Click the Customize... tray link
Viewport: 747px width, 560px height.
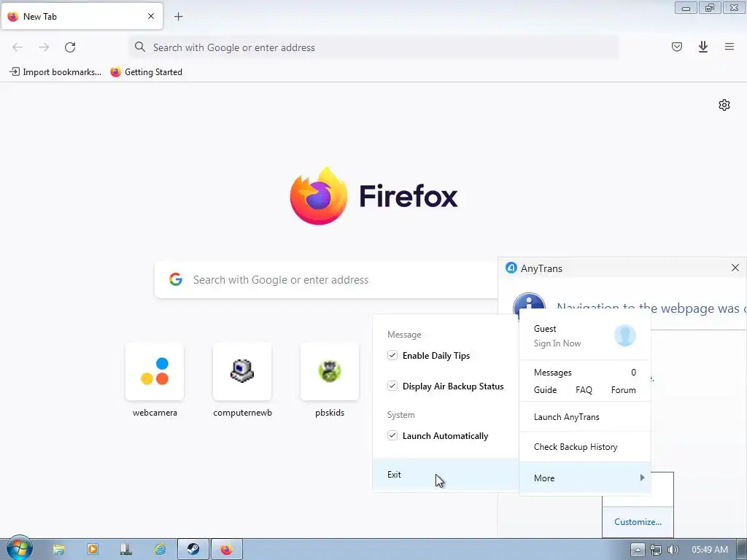pos(638,522)
